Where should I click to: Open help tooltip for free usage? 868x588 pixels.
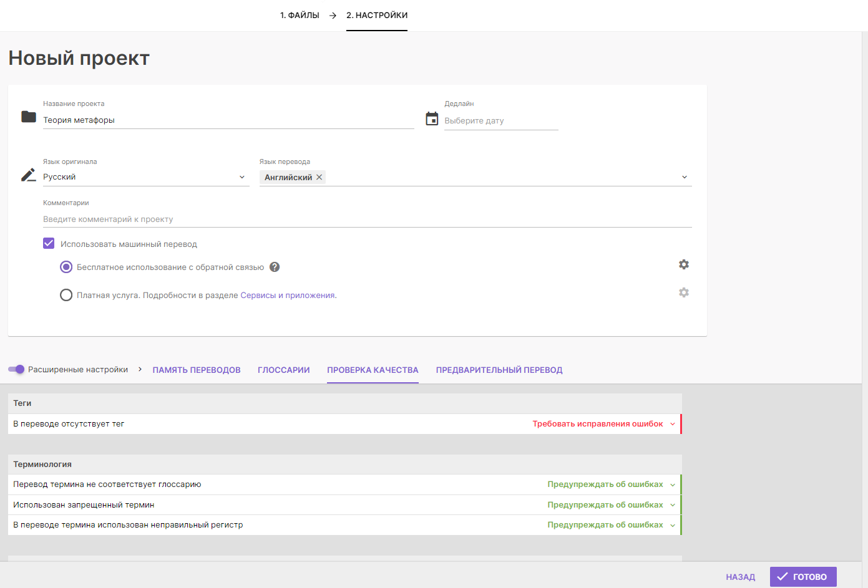pos(275,267)
